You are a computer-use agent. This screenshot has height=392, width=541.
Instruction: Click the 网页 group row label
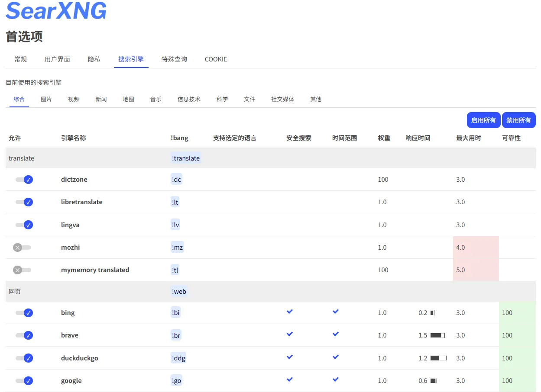pyautogui.click(x=15, y=292)
